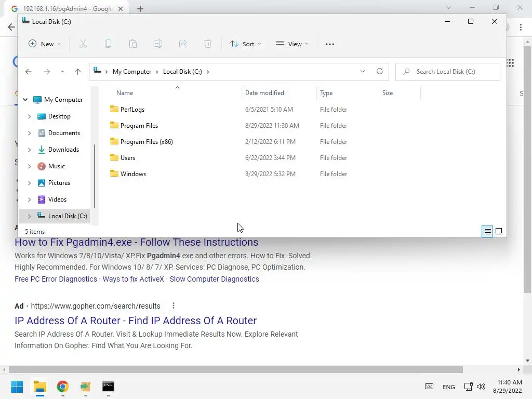Close the pgAdmin4 Chrome tab
The width and height of the screenshot is (532, 399).
121,9
